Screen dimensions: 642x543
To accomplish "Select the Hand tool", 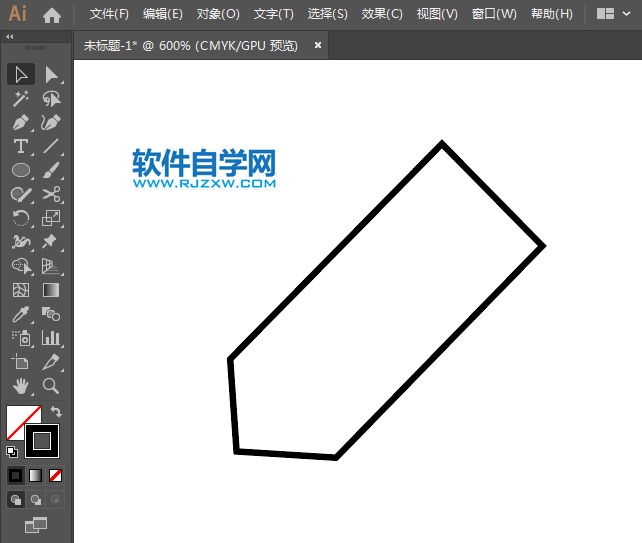I will (20, 386).
